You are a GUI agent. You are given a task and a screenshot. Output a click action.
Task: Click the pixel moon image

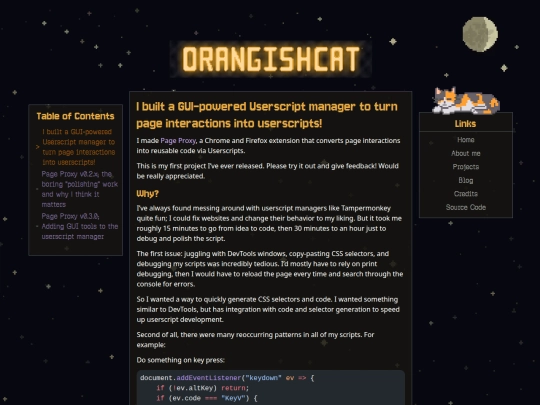pos(480,34)
